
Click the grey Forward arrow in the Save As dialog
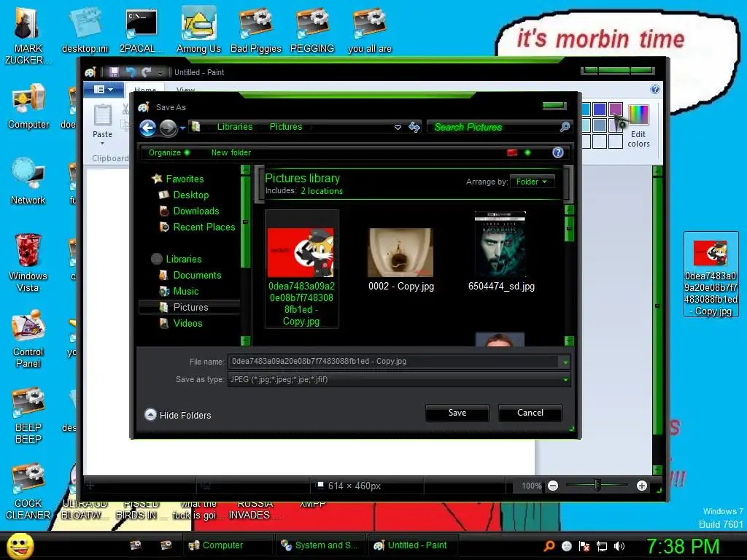pyautogui.click(x=169, y=128)
